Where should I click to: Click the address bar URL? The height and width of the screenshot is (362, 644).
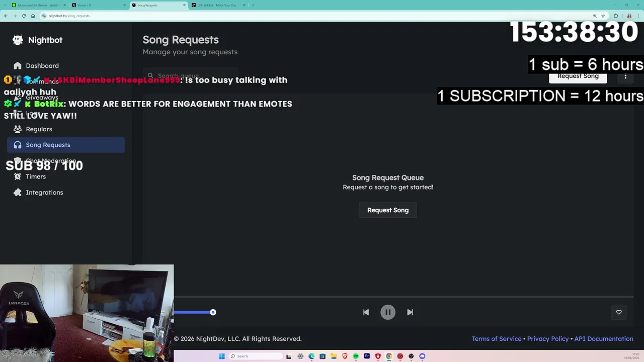[x=69, y=16]
